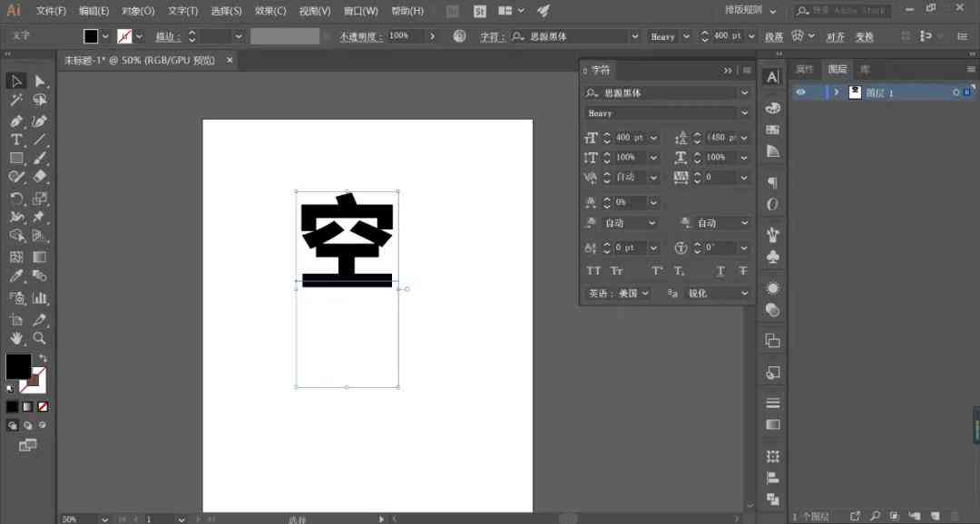Image resolution: width=980 pixels, height=524 pixels.
Task: Click the 段落 link in control bar
Action: click(774, 37)
